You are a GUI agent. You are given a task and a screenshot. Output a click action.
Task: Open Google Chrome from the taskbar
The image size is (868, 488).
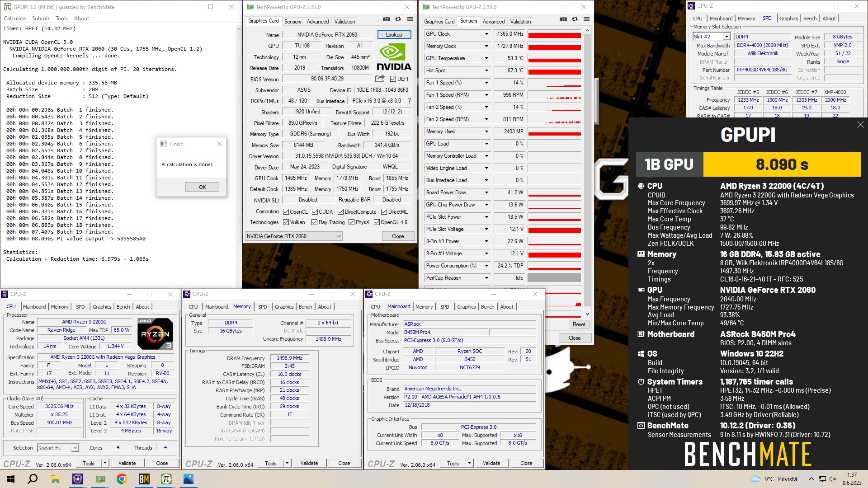tap(122, 479)
